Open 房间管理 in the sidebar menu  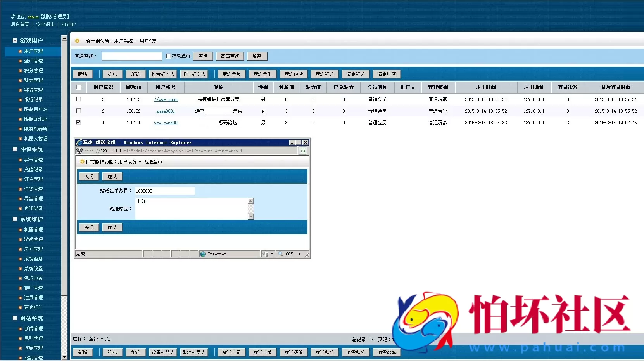click(x=33, y=249)
